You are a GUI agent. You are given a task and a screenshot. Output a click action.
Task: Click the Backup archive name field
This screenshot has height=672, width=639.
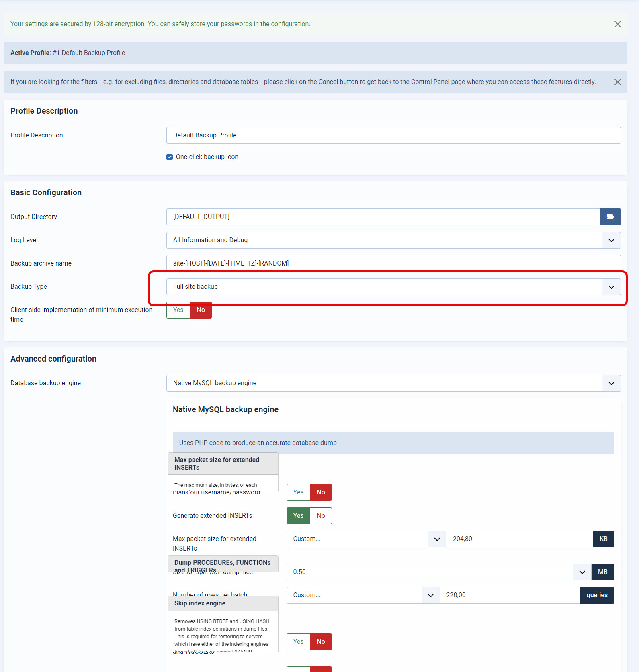393,263
